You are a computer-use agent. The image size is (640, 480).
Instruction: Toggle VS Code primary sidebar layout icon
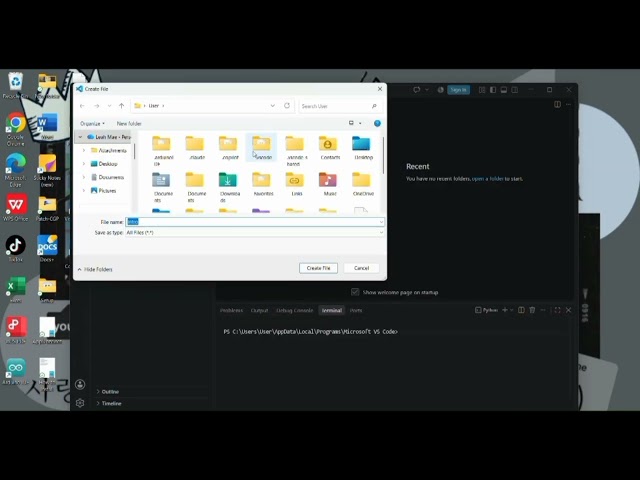(x=493, y=90)
